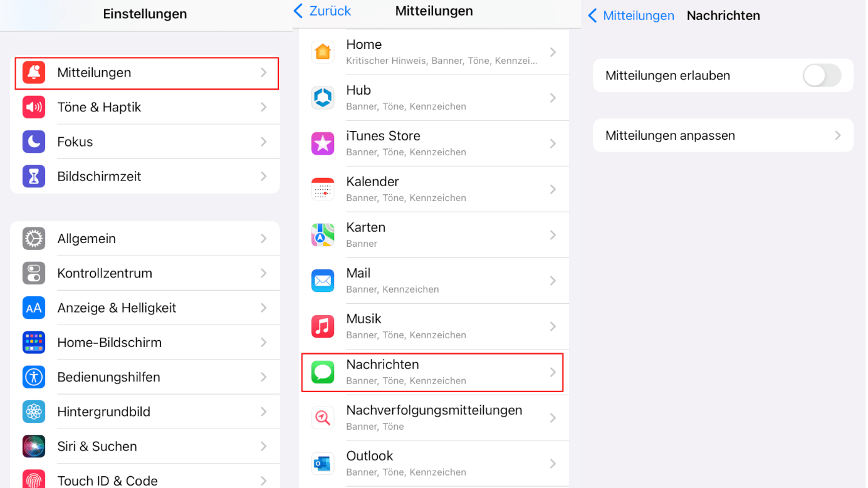This screenshot has width=868, height=488.
Task: Tap the red Mitteilungen bell icon
Action: (x=34, y=73)
